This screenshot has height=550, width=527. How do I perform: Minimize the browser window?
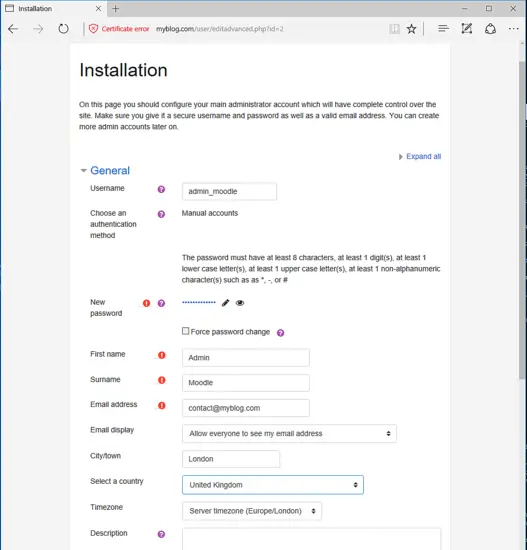point(465,8)
